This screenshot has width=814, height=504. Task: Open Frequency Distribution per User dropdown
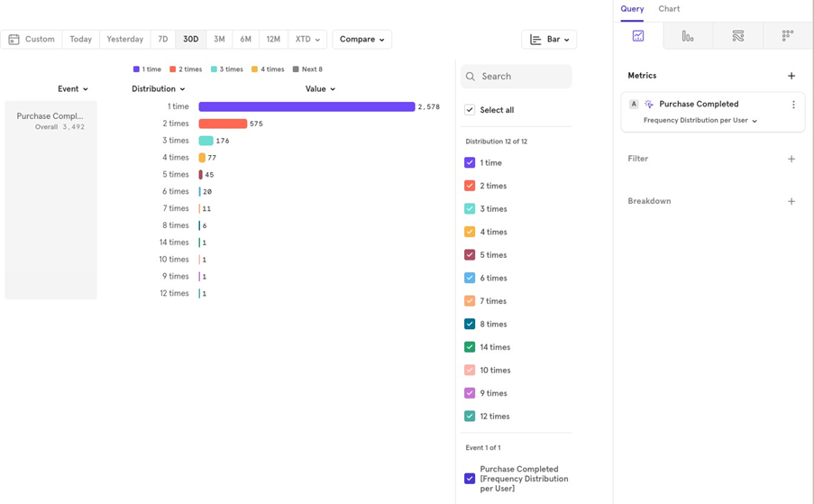coord(700,121)
